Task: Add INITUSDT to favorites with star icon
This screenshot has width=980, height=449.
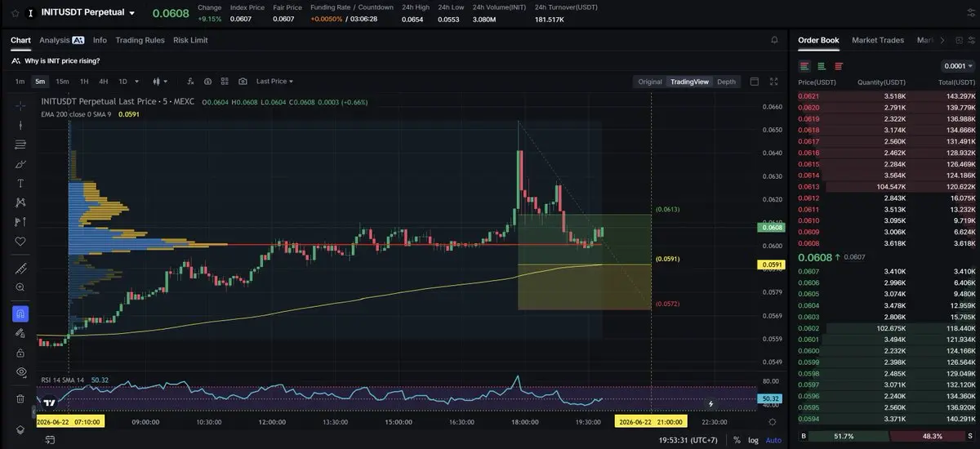Action: [15, 13]
